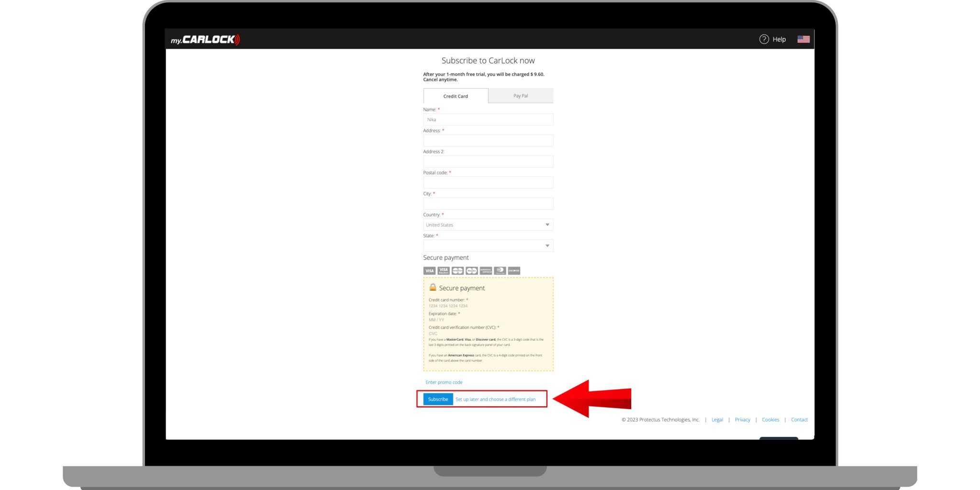Screen dimensions: 980x490
Task: Click the Discover card icon
Action: tap(513, 270)
